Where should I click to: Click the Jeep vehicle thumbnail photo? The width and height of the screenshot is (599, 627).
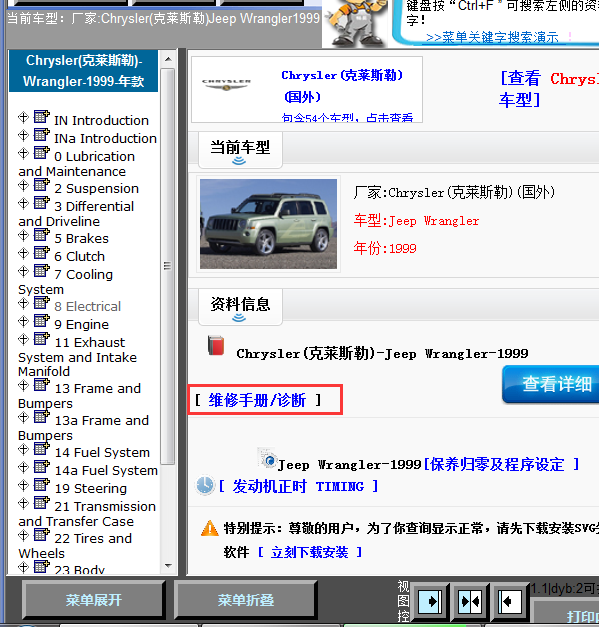(x=268, y=224)
